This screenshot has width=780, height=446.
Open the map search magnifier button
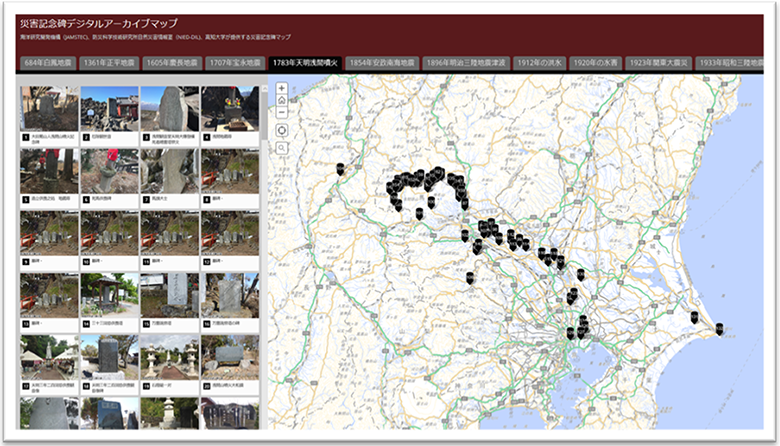[282, 148]
